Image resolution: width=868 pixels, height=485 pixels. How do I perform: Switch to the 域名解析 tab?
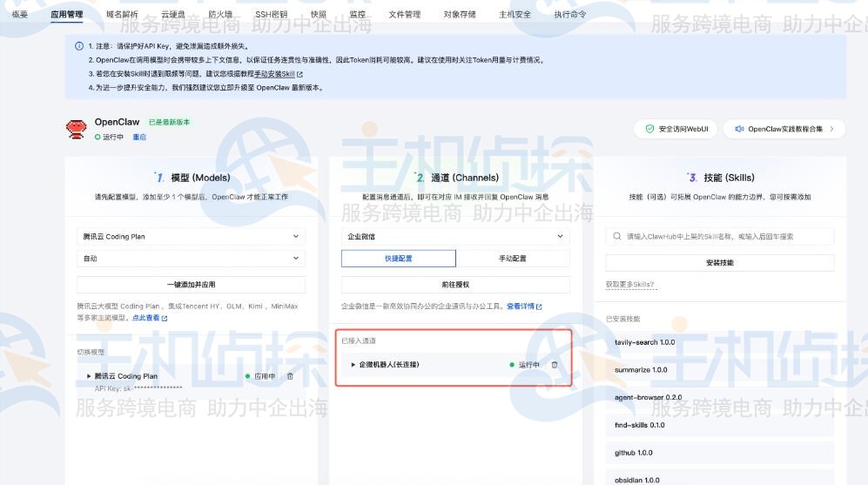[122, 15]
